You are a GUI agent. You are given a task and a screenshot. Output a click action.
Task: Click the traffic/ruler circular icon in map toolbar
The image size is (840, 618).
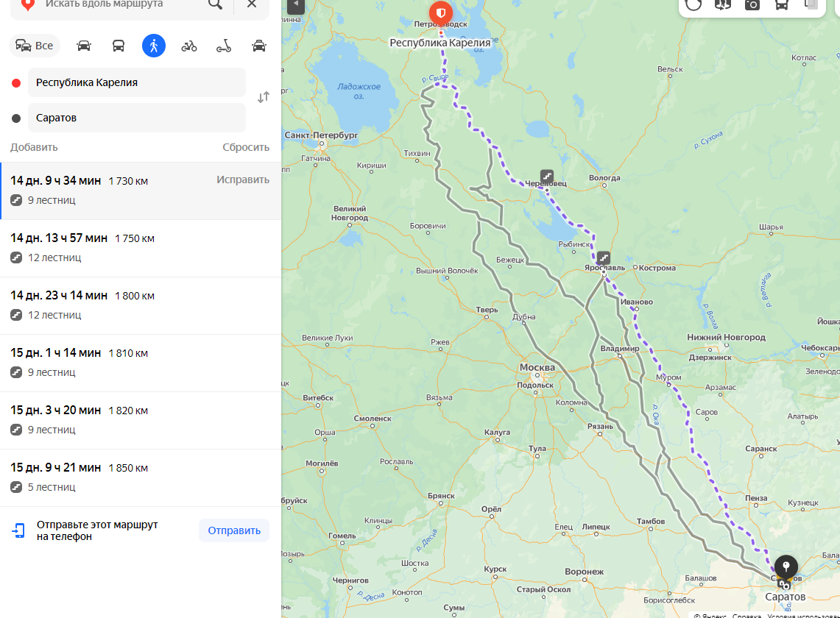pyautogui.click(x=693, y=5)
